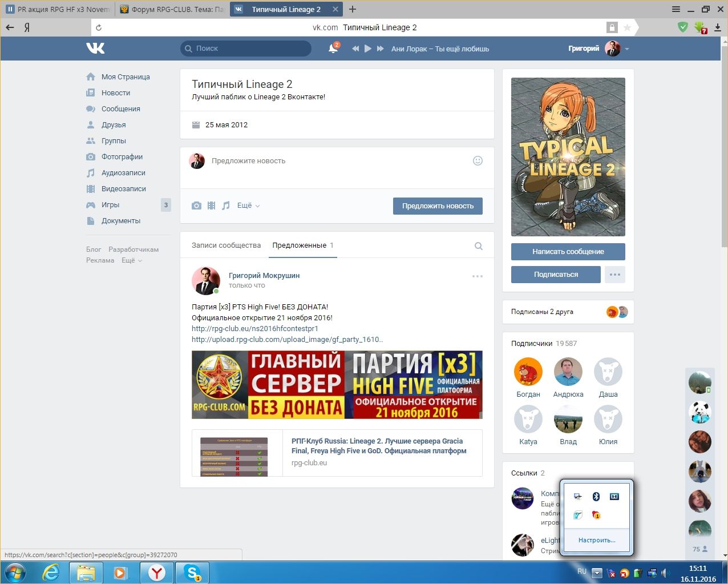728x584 pixels.
Task: Open subscriber Богдан's avatar
Action: [x=528, y=372]
